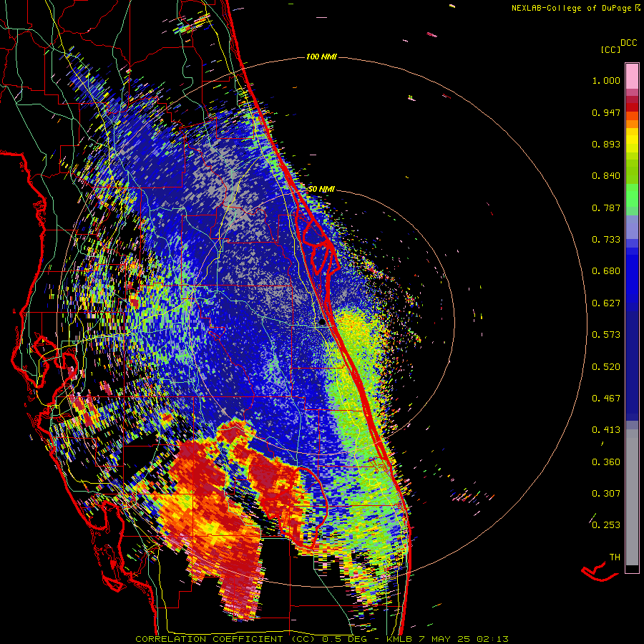Select the 0.467 scale value
Viewport: 644px width, 644px height.
coord(606,399)
